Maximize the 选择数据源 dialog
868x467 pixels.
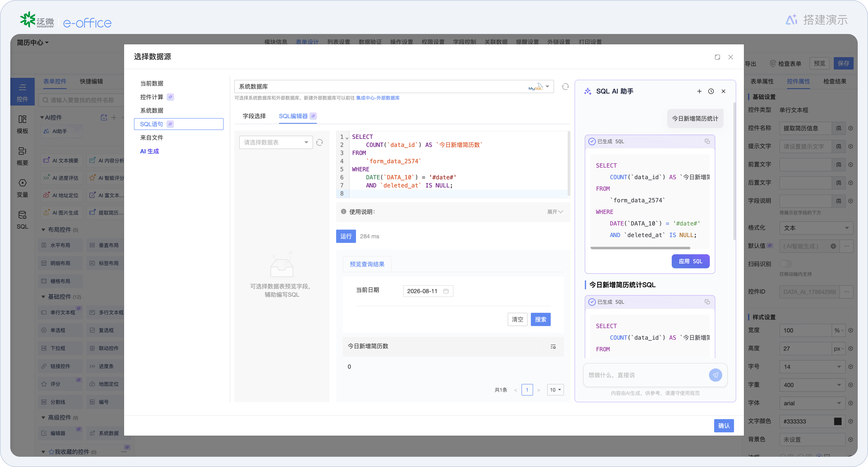click(717, 57)
